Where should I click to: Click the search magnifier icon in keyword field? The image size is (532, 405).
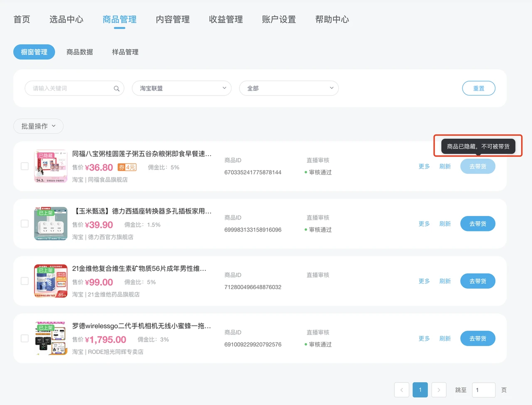(116, 88)
